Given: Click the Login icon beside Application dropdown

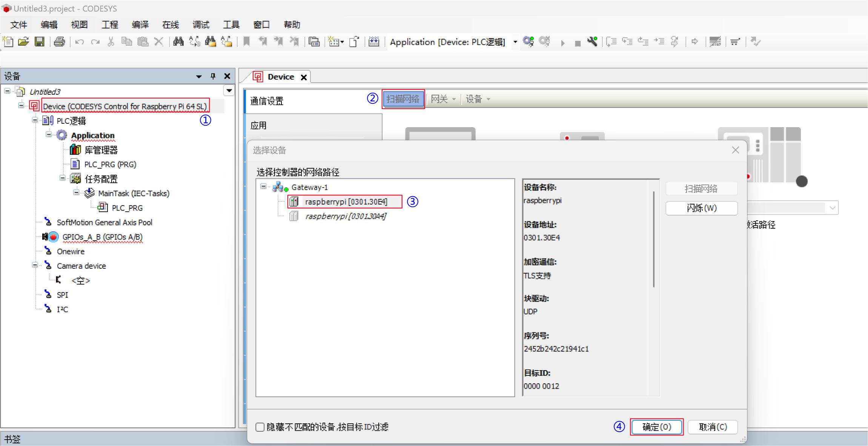Looking at the screenshot, I should click(x=528, y=42).
